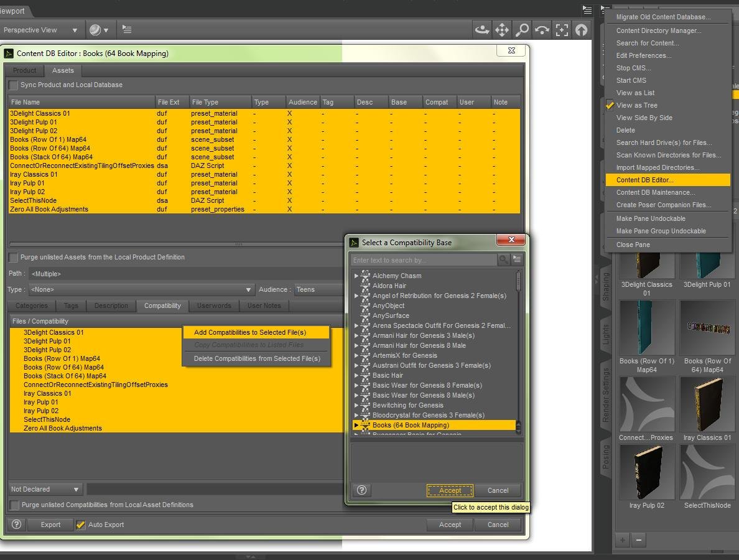Toggle Purge unlisted Assets from Local Product Definition
The height and width of the screenshot is (560, 739).
(x=14, y=258)
